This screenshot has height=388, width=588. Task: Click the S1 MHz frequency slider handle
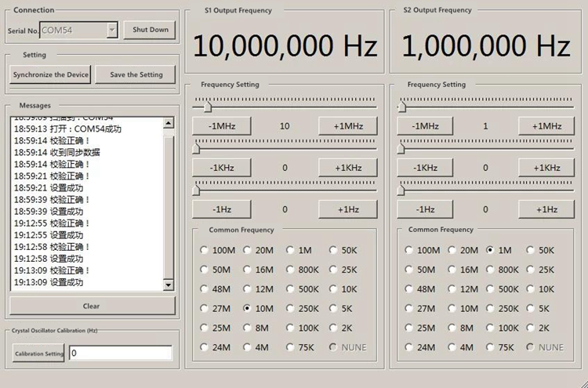(207, 107)
